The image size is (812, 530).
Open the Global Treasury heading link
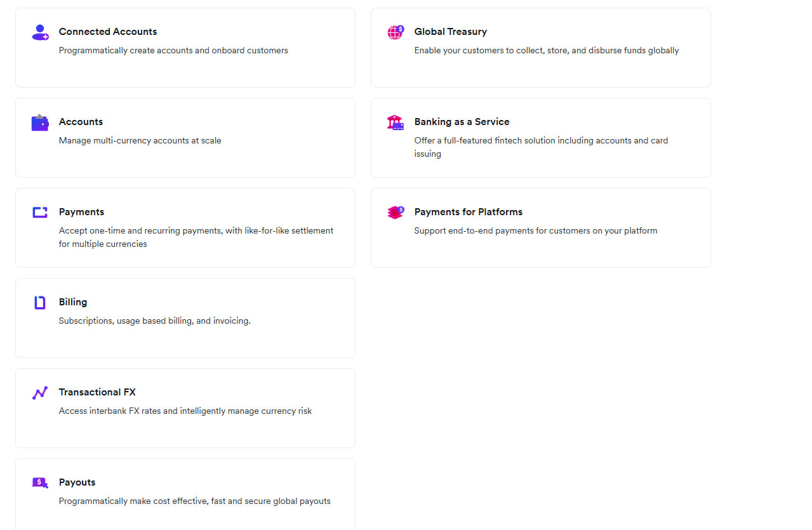click(451, 32)
